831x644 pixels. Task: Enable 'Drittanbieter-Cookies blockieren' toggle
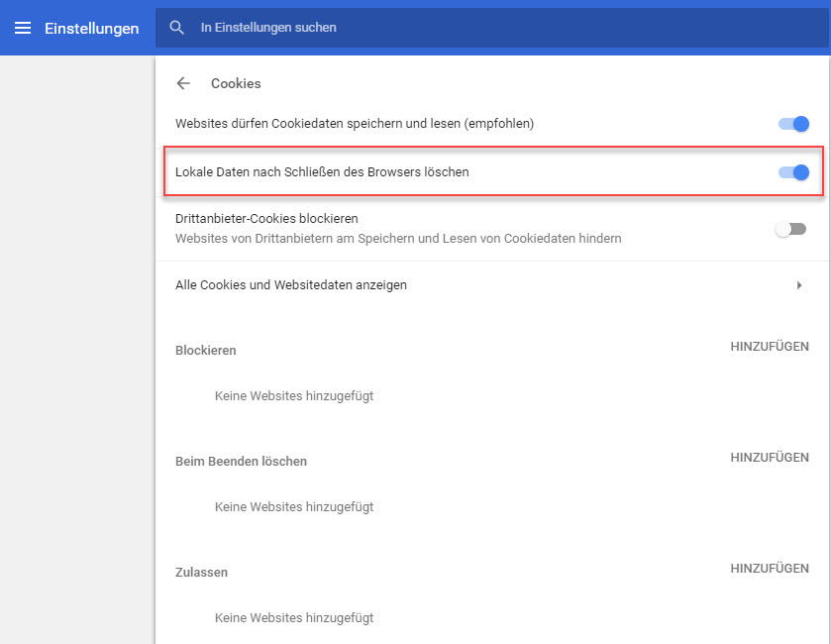point(790,229)
